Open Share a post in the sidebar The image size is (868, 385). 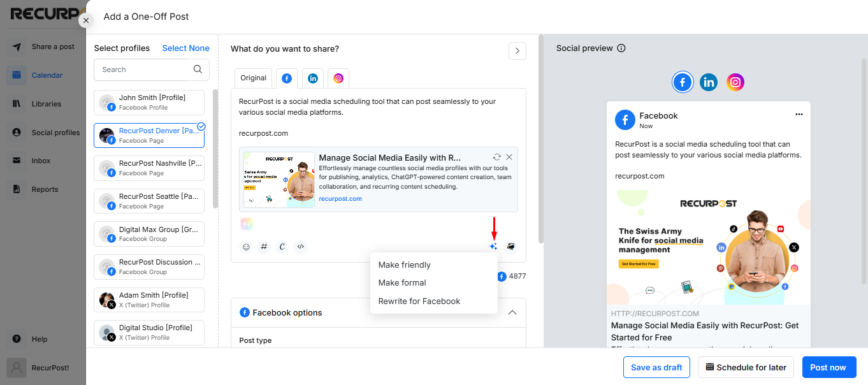[43, 47]
